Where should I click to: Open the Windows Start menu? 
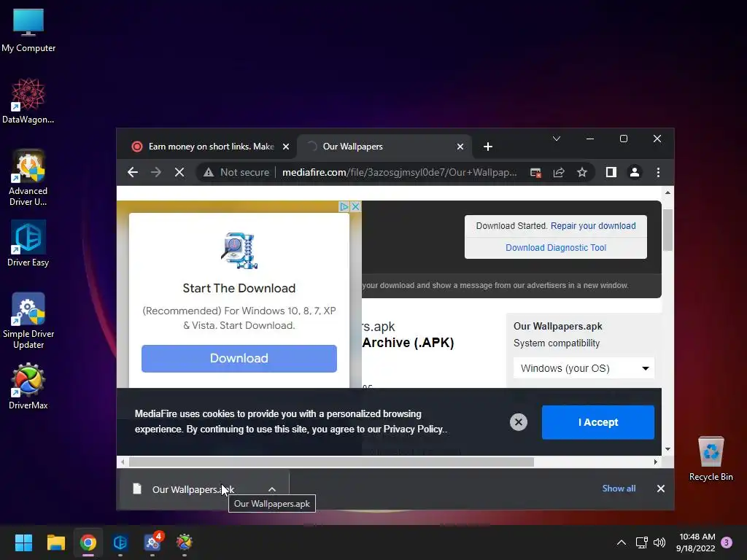coord(23,542)
